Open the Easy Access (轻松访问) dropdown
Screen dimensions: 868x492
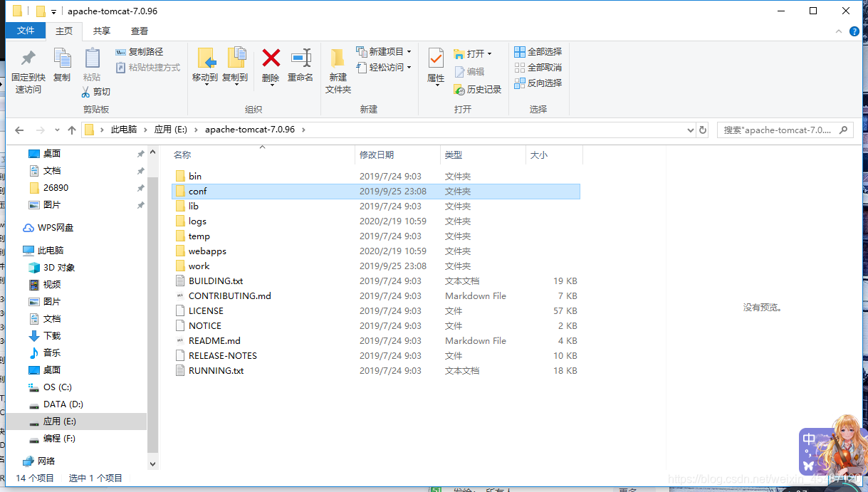tap(383, 68)
